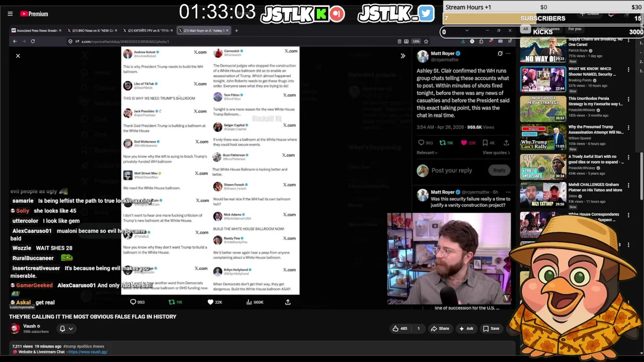This screenshot has width=644, height=362.
Task: Open the Truly Awful Start video thumbnail
Action: click(543, 167)
